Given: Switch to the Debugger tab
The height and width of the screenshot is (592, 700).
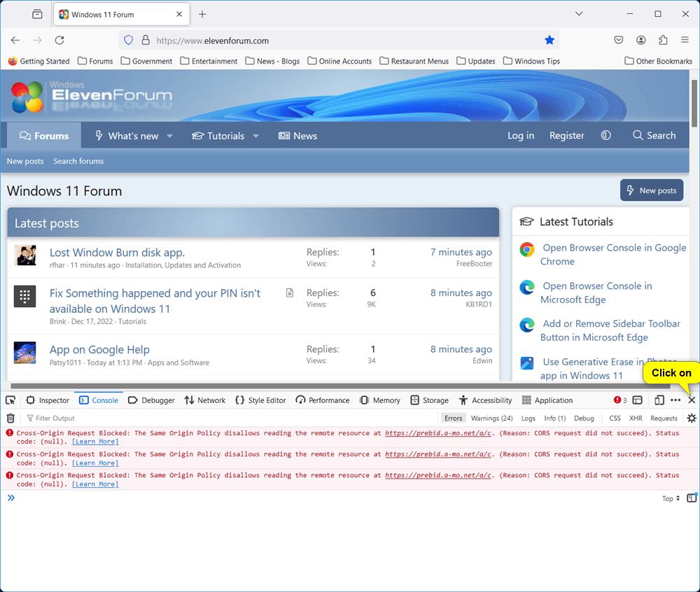Looking at the screenshot, I should (x=151, y=400).
